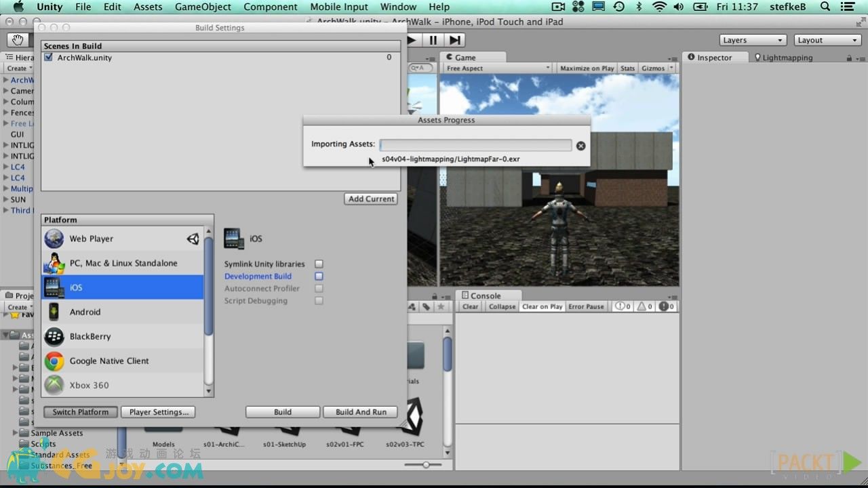This screenshot has height=488, width=868.
Task: Enable Development Build checkbox
Action: click(x=319, y=276)
